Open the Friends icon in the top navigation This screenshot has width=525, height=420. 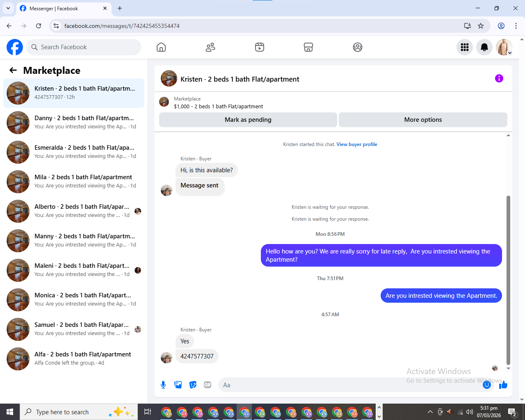click(x=210, y=47)
